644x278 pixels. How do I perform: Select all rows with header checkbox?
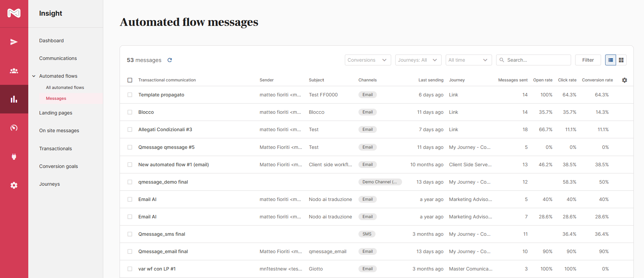pyautogui.click(x=130, y=80)
